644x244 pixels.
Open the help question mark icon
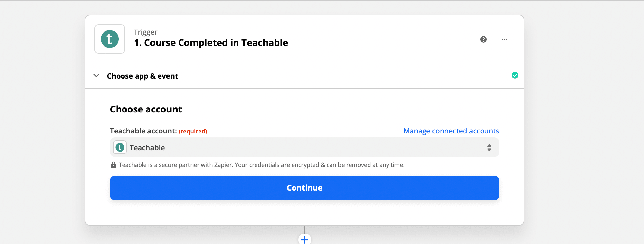[x=483, y=39]
